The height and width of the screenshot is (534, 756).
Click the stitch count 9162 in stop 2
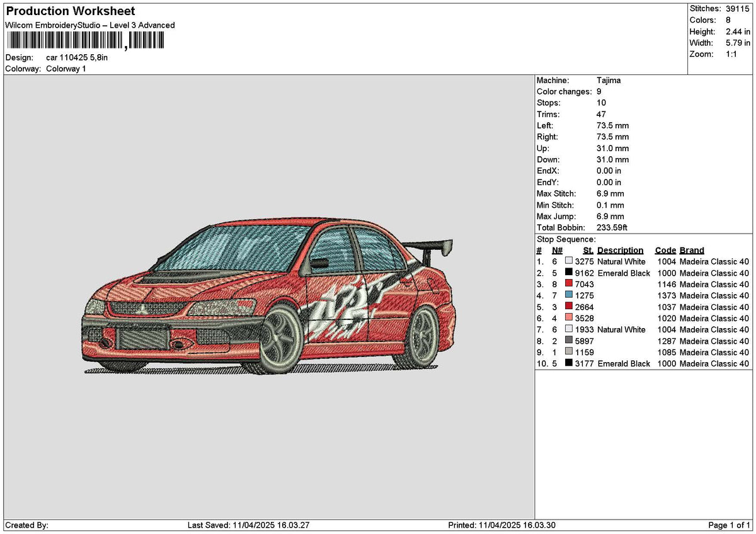point(584,273)
